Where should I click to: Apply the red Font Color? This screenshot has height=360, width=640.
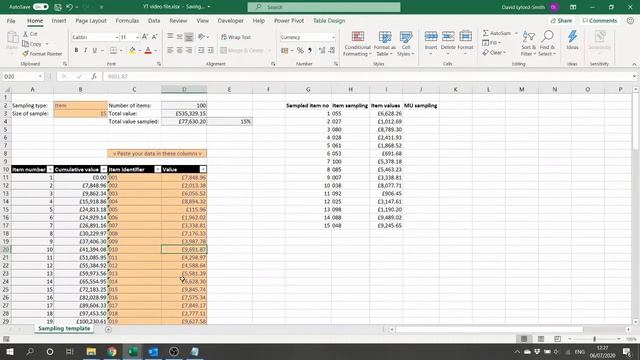coord(148,50)
